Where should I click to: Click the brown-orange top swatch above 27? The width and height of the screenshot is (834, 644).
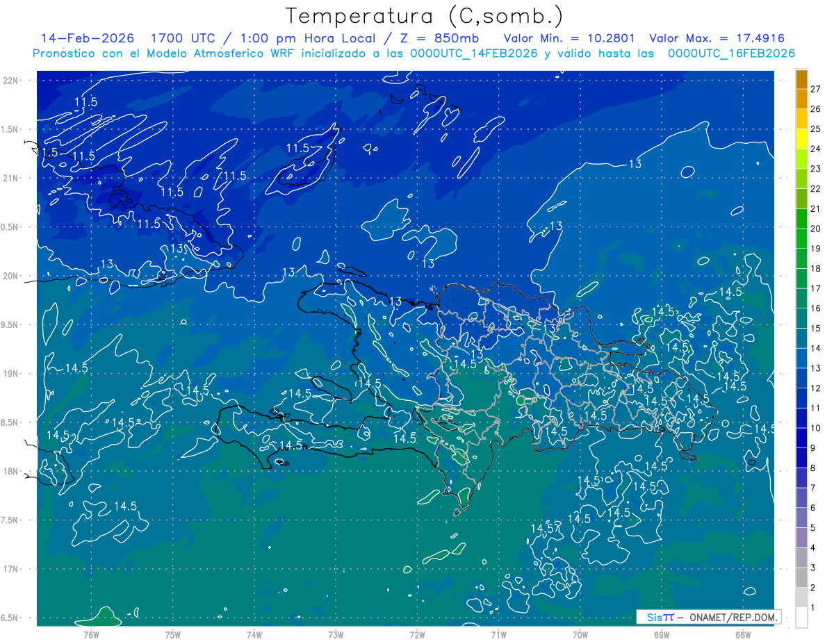pyautogui.click(x=801, y=79)
